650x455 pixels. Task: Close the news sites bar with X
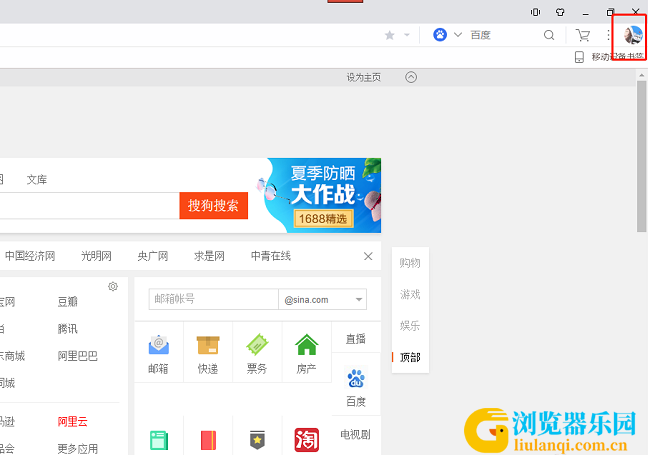point(368,257)
